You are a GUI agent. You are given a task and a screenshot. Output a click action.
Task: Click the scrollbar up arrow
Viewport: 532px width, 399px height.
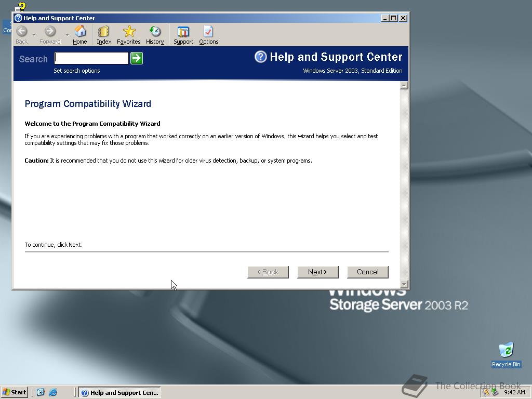coord(404,85)
